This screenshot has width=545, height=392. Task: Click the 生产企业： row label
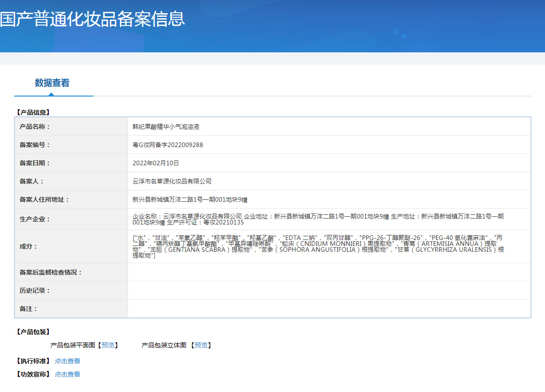[35, 219]
